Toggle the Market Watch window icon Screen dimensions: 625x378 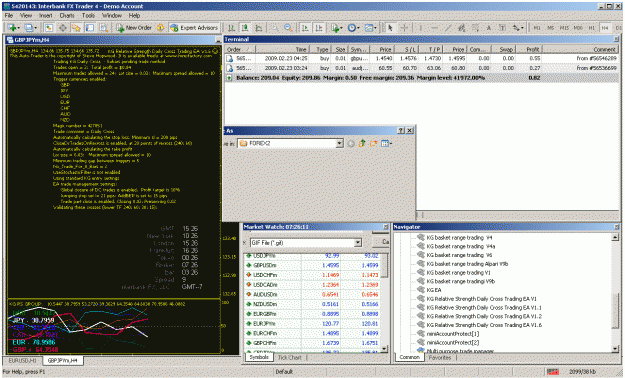coord(49,28)
